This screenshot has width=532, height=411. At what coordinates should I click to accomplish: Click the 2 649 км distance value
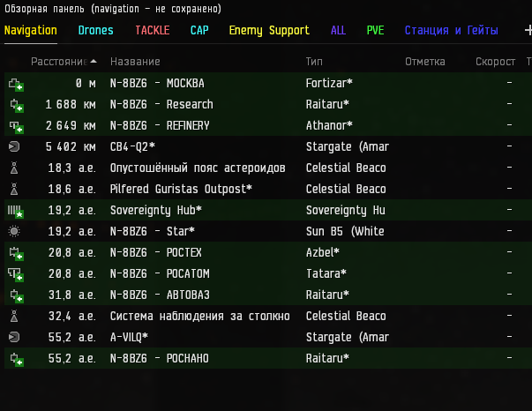pos(71,125)
